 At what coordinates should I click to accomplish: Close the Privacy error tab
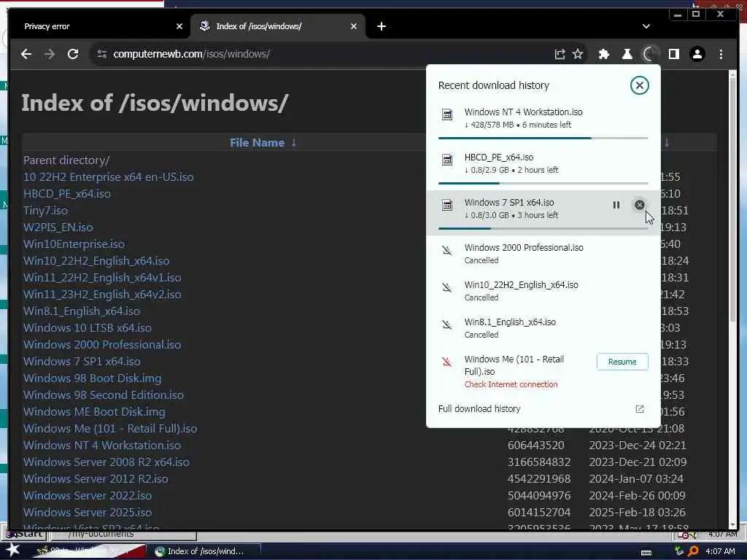[x=179, y=26]
